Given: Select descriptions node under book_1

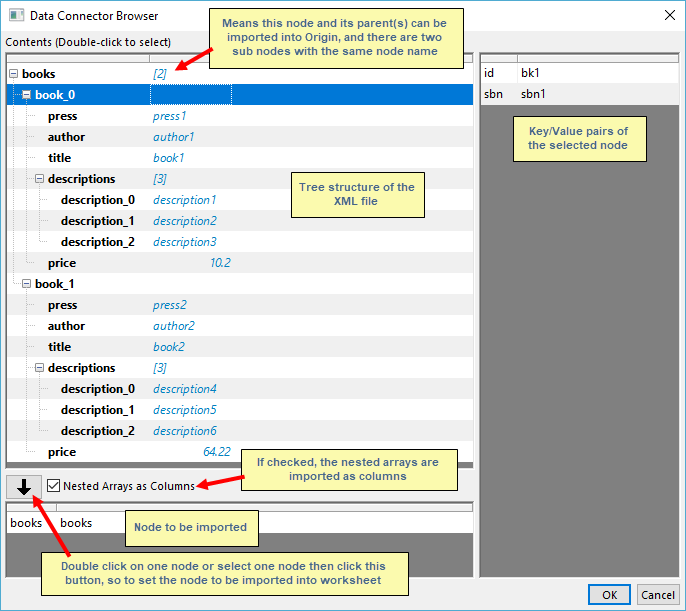Looking at the screenshot, I should pyautogui.click(x=240, y=368).
